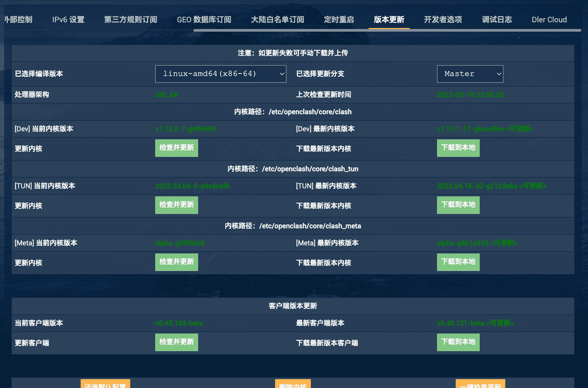This screenshot has height=388, width=588.
Task: Open the 第三方规则订阅 tab
Action: coord(130,20)
